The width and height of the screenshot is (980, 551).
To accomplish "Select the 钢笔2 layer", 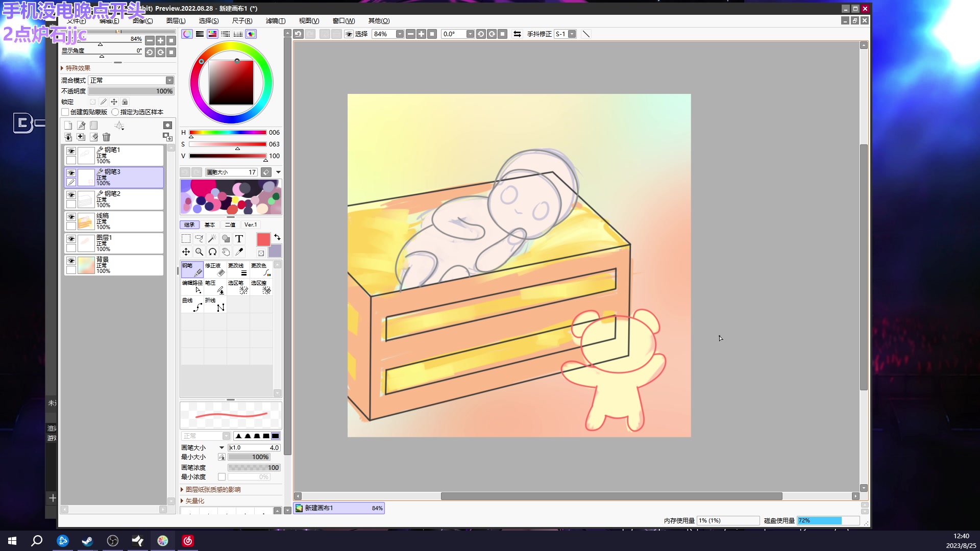I will [122, 199].
